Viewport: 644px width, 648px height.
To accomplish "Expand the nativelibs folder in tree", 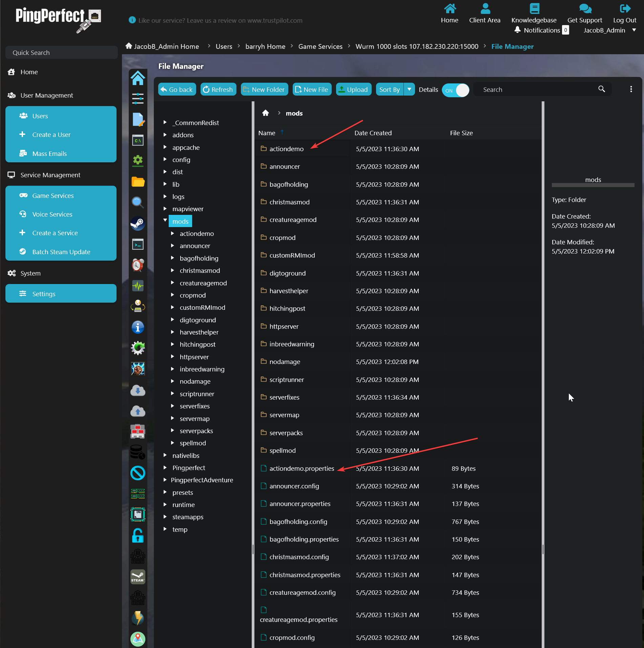I will point(165,455).
